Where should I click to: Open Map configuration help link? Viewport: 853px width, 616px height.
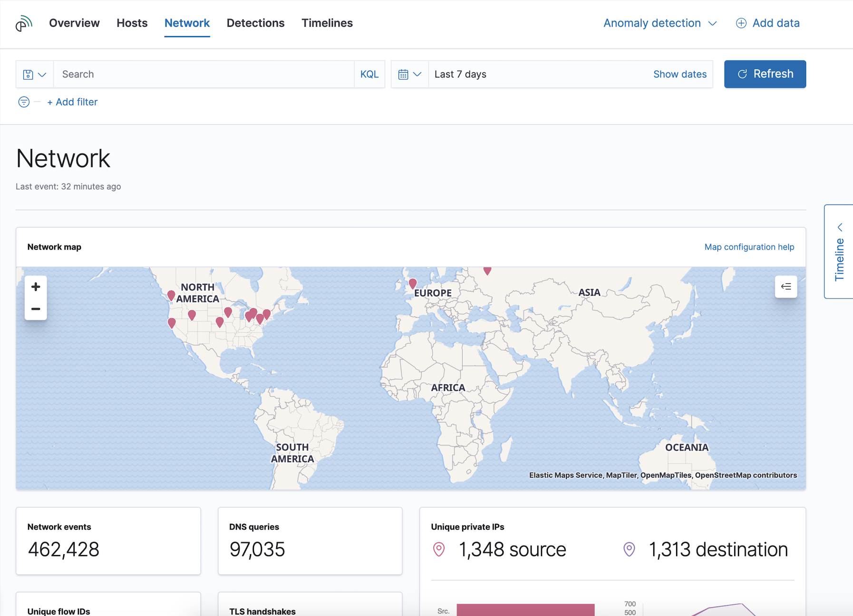pyautogui.click(x=749, y=247)
